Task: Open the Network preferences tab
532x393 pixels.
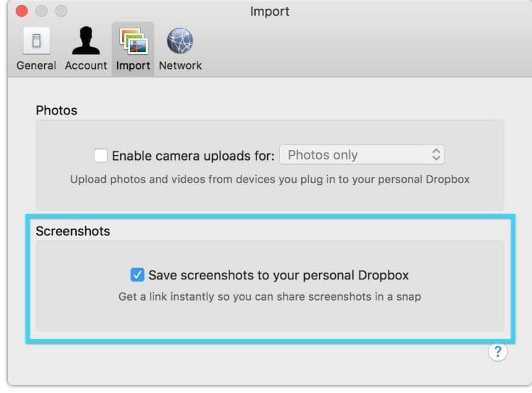Action: point(180,49)
